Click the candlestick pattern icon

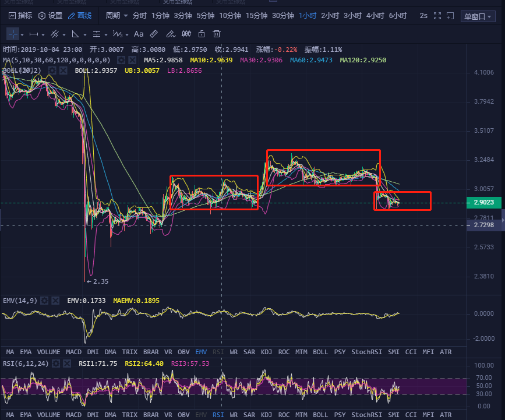point(186,34)
